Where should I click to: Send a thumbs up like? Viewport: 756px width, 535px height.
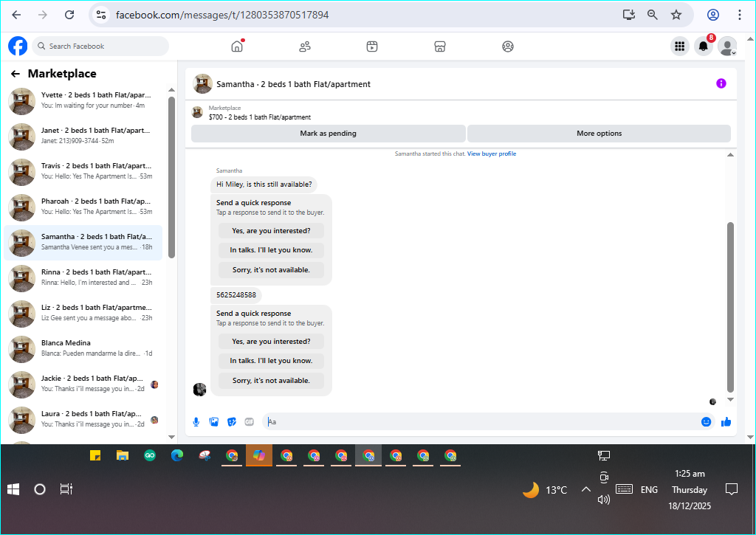pos(726,422)
